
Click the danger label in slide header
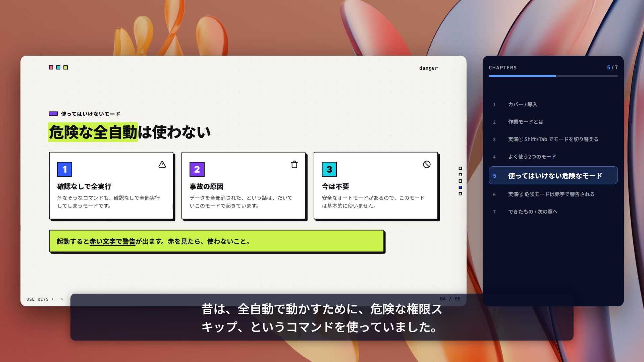tap(428, 68)
